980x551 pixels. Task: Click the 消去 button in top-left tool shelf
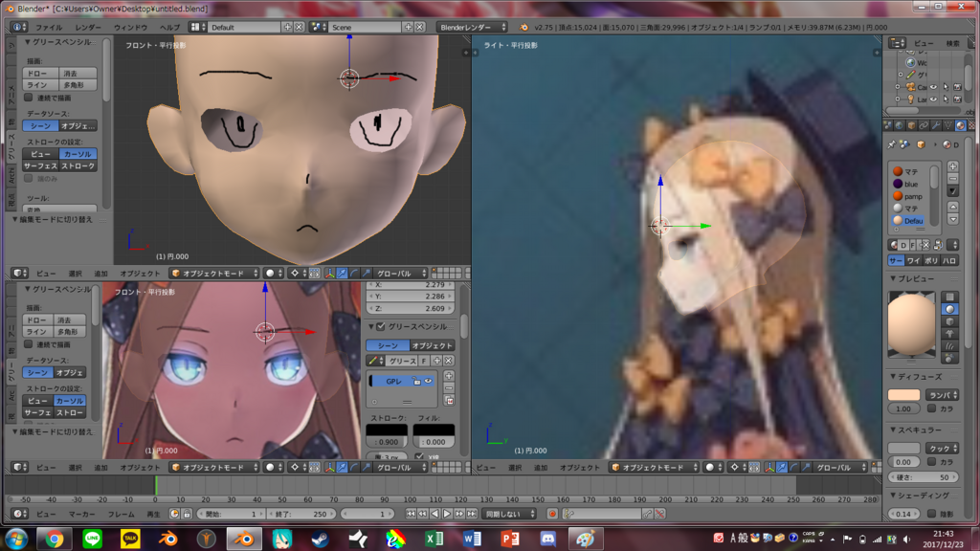click(x=78, y=73)
